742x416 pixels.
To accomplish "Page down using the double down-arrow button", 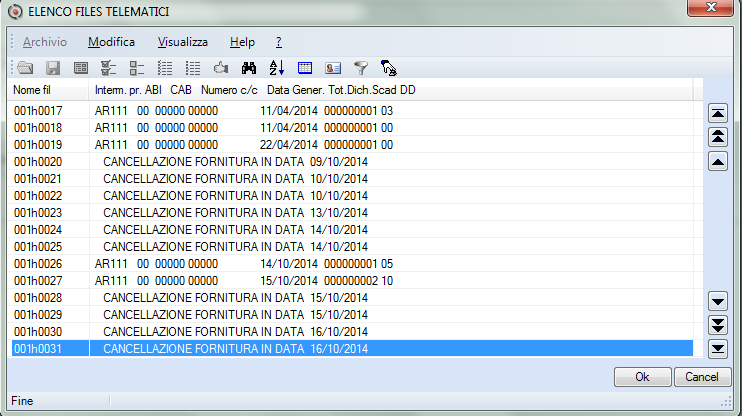I will pos(718,325).
